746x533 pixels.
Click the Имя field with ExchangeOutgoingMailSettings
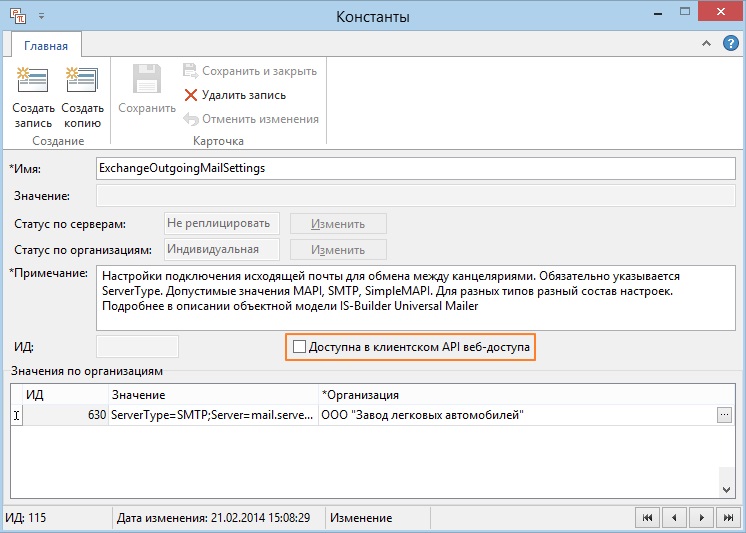click(415, 168)
